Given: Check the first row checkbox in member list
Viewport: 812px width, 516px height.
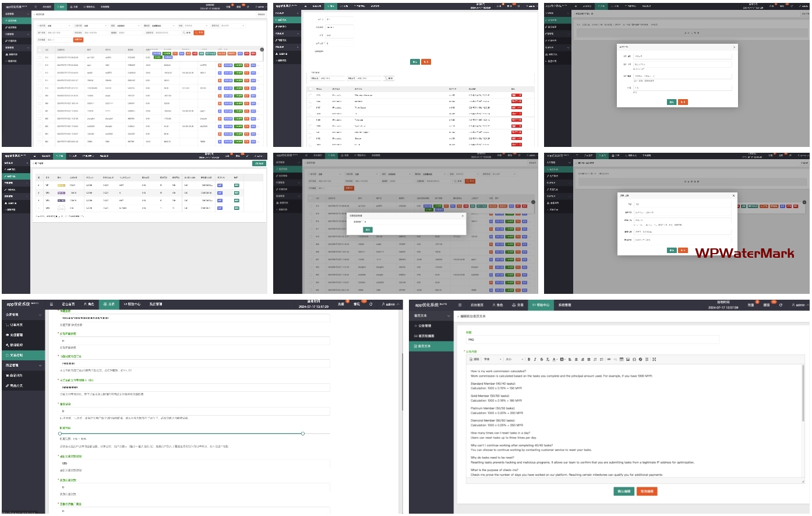Looking at the screenshot, I should (40, 58).
